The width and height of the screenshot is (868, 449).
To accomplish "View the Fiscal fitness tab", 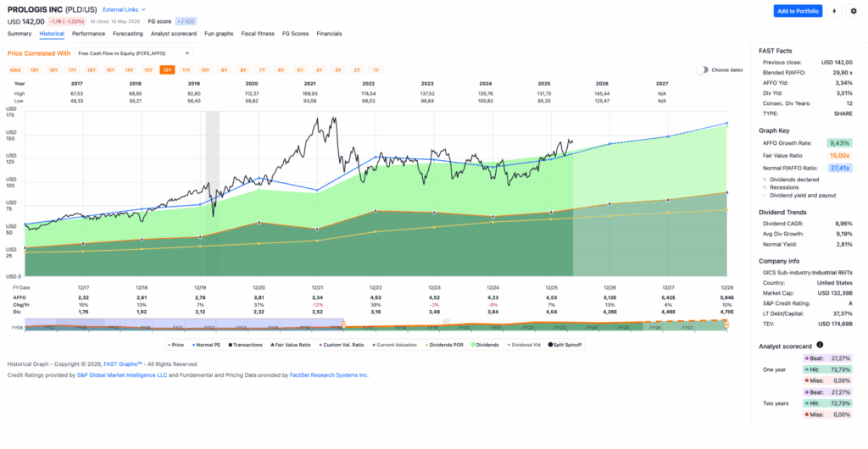I will point(258,34).
